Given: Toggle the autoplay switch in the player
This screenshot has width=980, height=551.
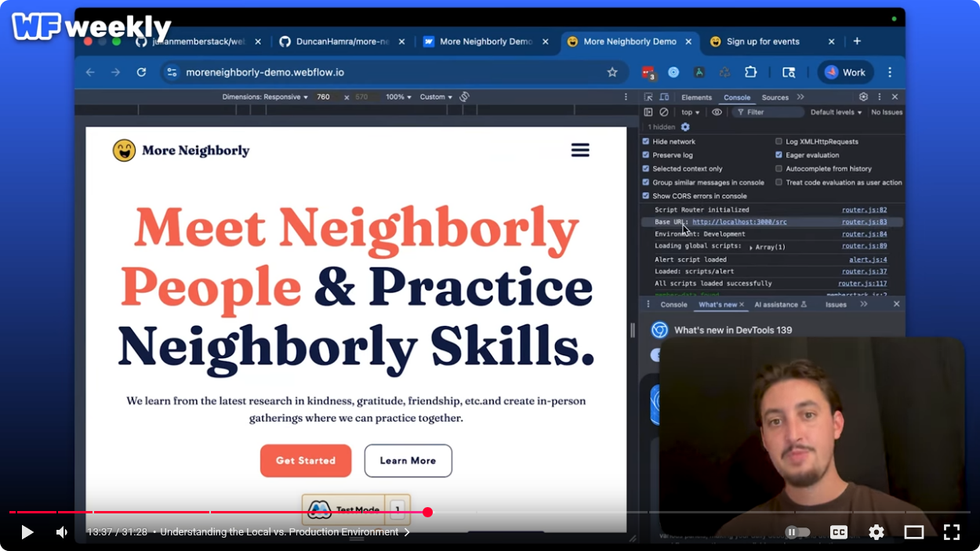Looking at the screenshot, I should pos(797,532).
